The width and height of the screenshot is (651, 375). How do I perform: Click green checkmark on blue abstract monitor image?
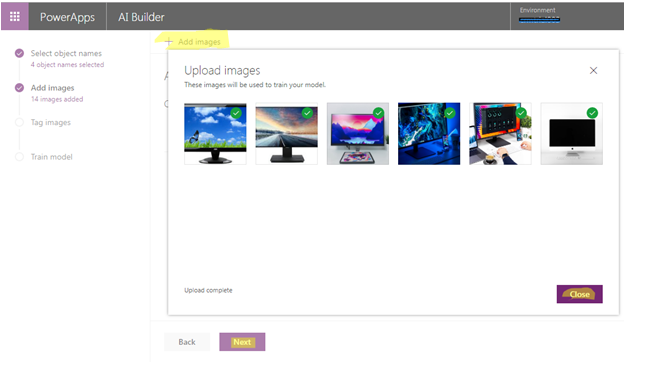pos(450,113)
